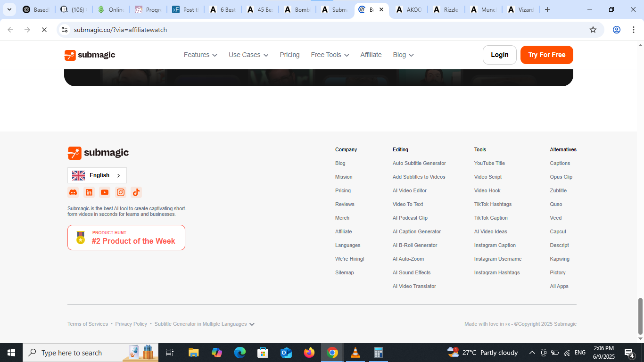Open TikTok Caption tool link

pos(491,218)
